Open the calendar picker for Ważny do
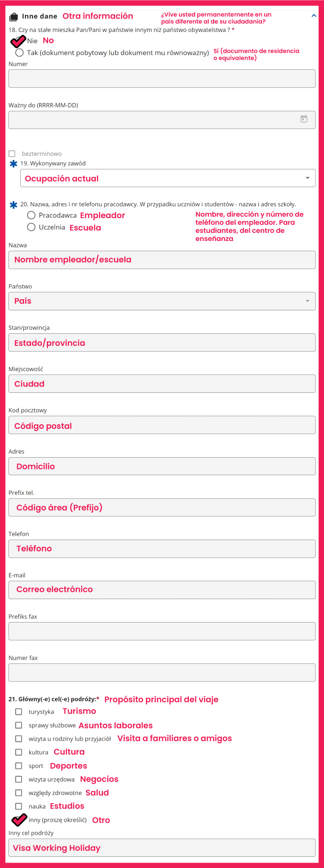This screenshot has height=868, width=324. coord(304,119)
